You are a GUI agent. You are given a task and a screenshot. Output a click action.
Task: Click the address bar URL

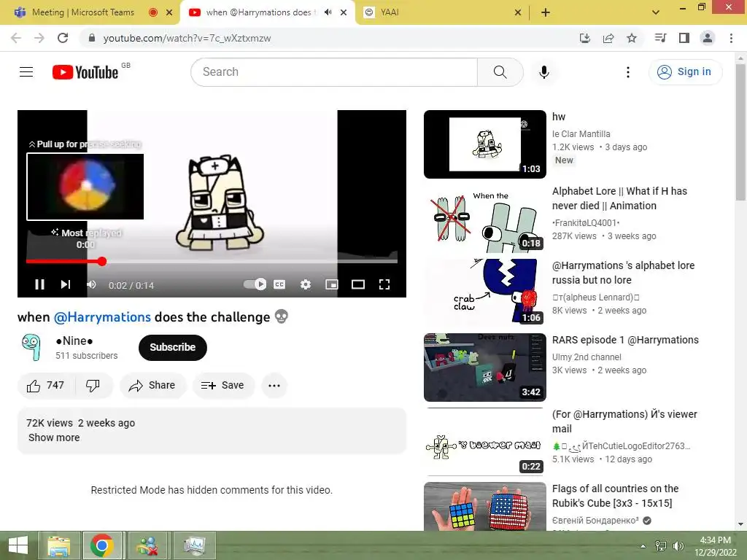tap(187, 38)
